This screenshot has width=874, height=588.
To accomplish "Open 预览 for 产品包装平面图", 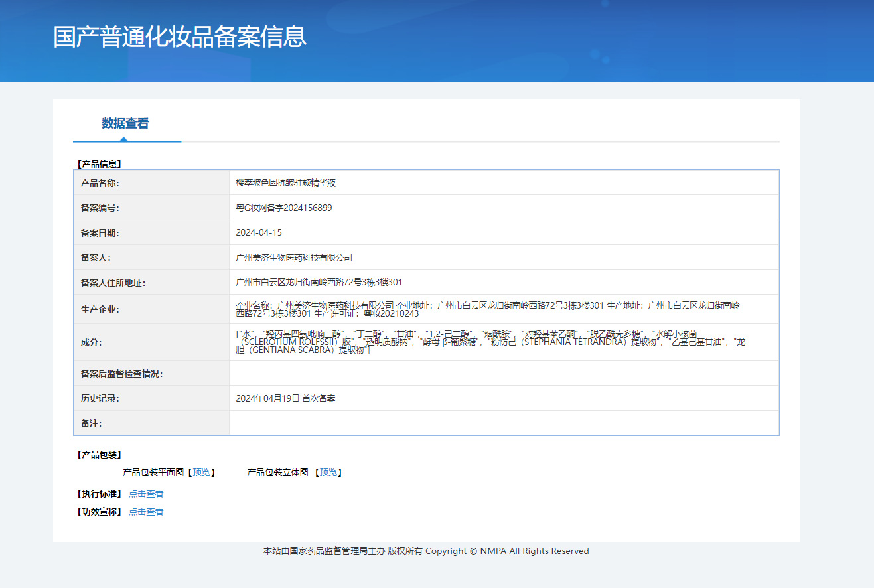I will click(x=202, y=472).
